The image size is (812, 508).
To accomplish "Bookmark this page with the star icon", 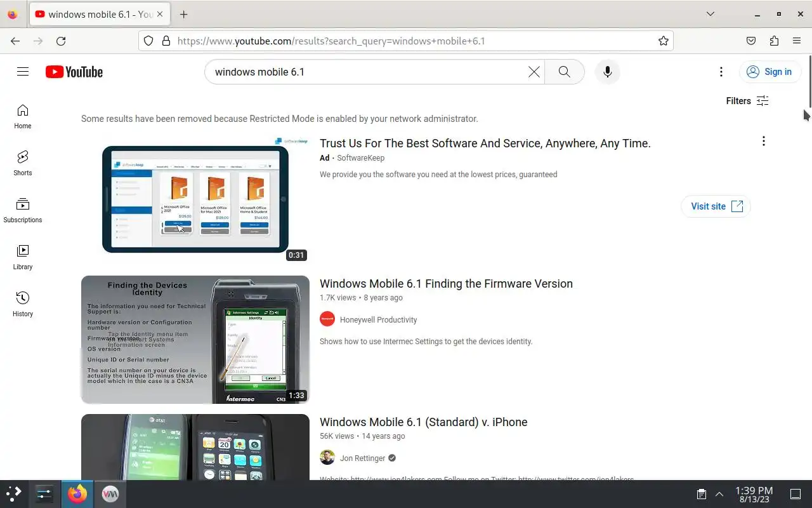I will pyautogui.click(x=664, y=41).
